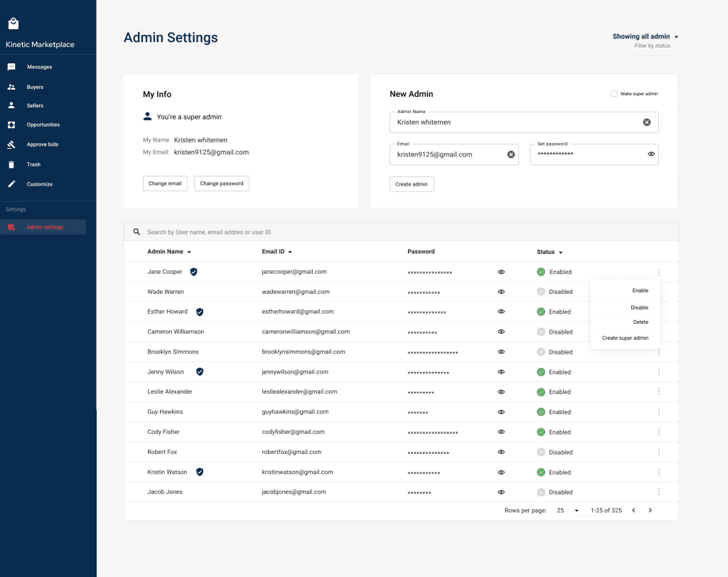
Task: Sort by the Status column arrow
Action: (561, 253)
